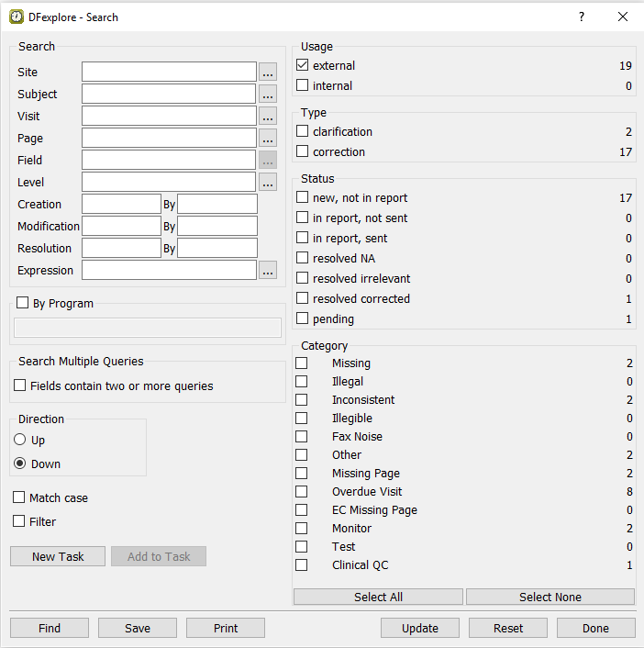Viewport: 644px width, 648px height.
Task: Click the DFexplore app icon in title bar
Action: (17, 17)
